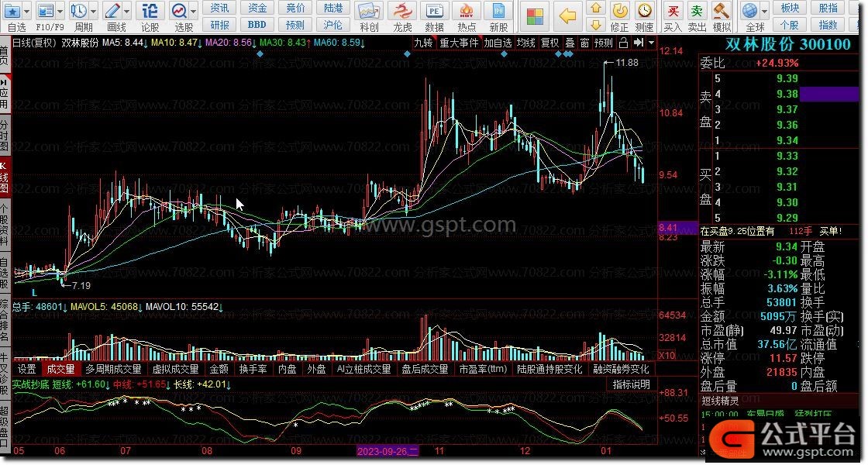The image size is (868, 465).
Task: Open the 科创 board icon
Action: click(x=369, y=11)
